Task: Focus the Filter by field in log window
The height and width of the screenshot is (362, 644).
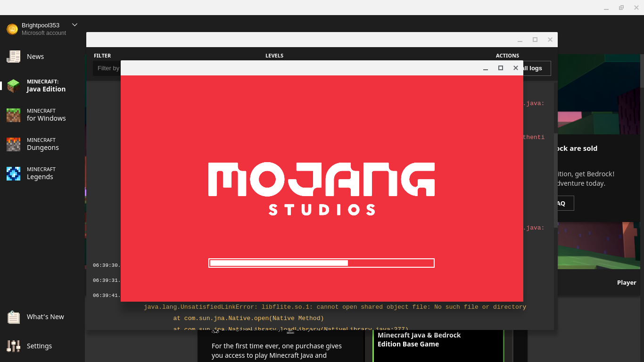Action: [x=107, y=68]
